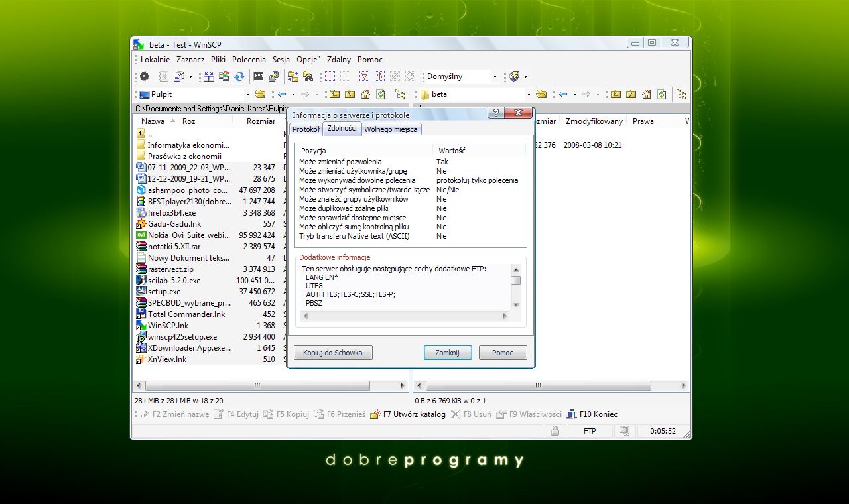The height and width of the screenshot is (504, 849).
Task: Open the Lokalnie menu
Action: click(156, 60)
